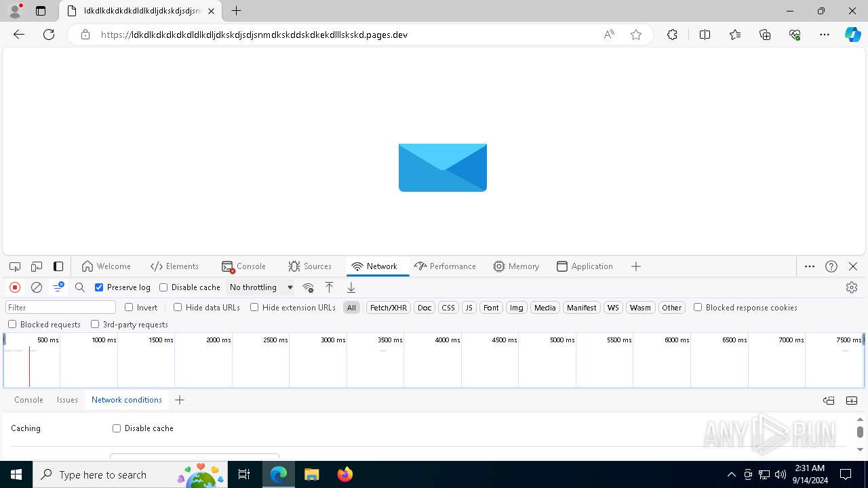Check Blocked requests checkbox
Viewport: 868px width, 488px height.
12,324
